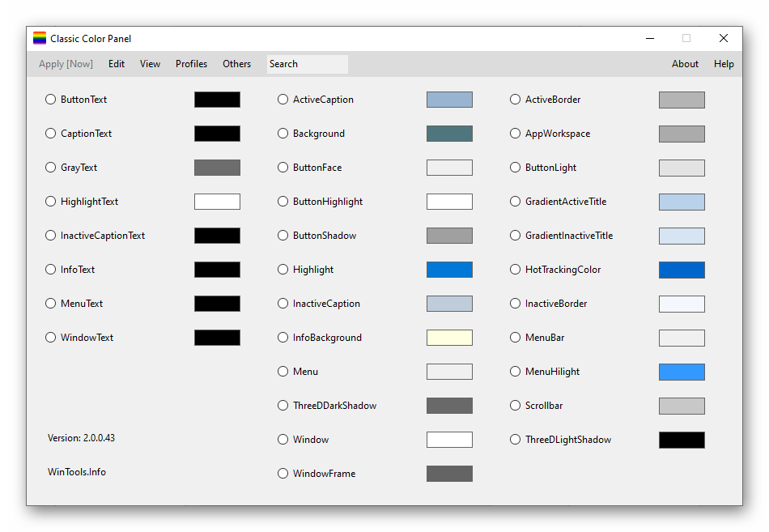The height and width of the screenshot is (532, 769).
Task: Select the ThreeDLightShadow radio button
Action: pos(516,440)
